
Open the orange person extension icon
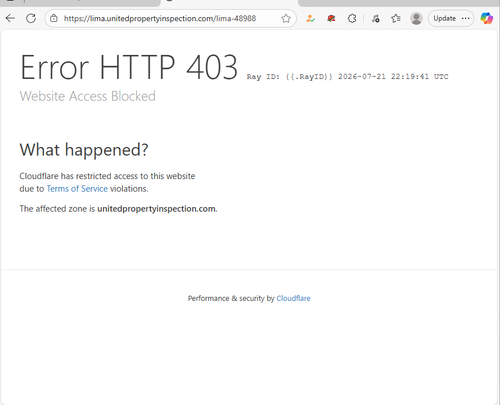310,18
